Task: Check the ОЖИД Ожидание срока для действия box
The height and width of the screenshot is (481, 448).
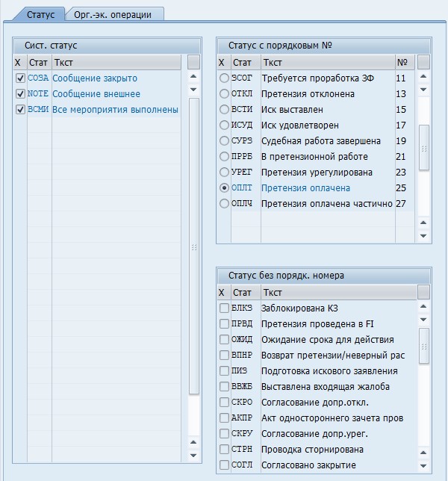Action: coord(224,340)
